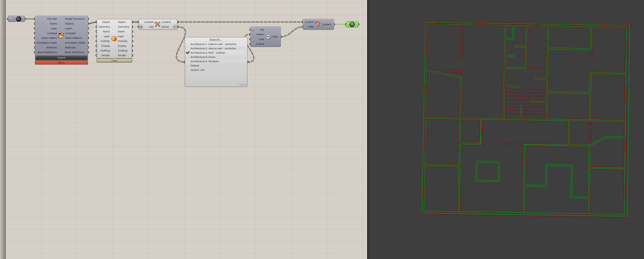
Task: Click the (.*) Match Text icon on Filter component
Action: click(x=268, y=37)
